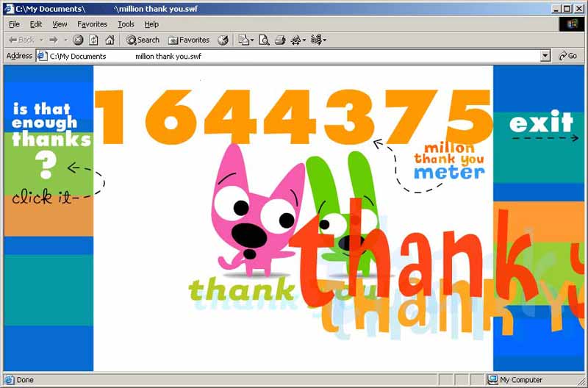Click the page icon in Address bar

click(x=42, y=57)
